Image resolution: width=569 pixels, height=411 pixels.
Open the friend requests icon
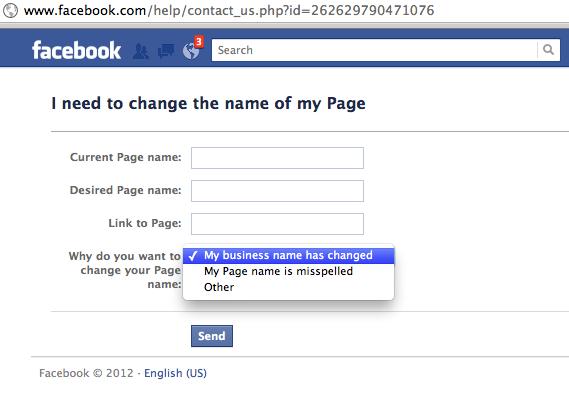point(141,51)
